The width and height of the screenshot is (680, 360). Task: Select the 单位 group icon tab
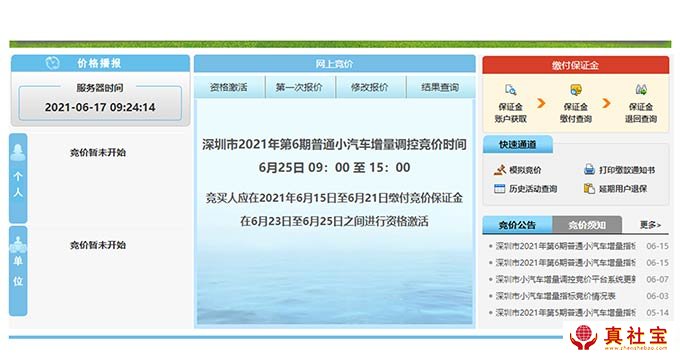pos(18,271)
